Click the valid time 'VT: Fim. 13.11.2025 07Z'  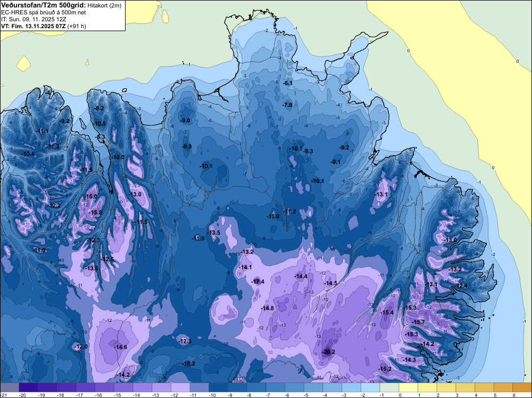tap(34, 26)
